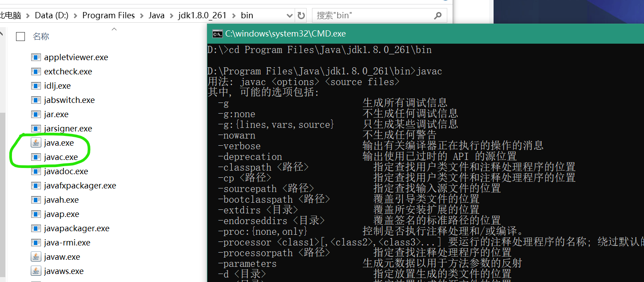Screen dimensions: 644x282
Task: Open the address bar history dropdown
Action: 290,16
